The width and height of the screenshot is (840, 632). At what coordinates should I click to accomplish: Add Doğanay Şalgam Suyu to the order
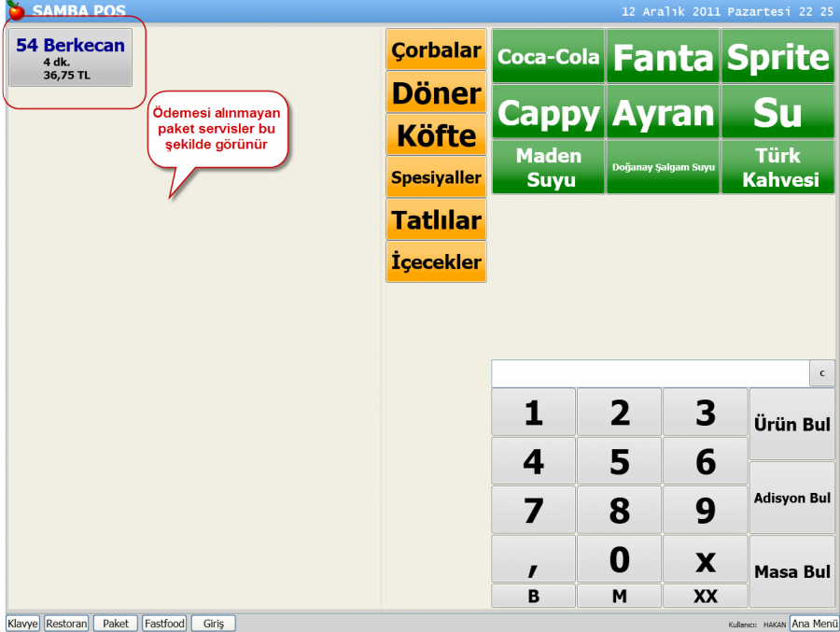pos(664,167)
